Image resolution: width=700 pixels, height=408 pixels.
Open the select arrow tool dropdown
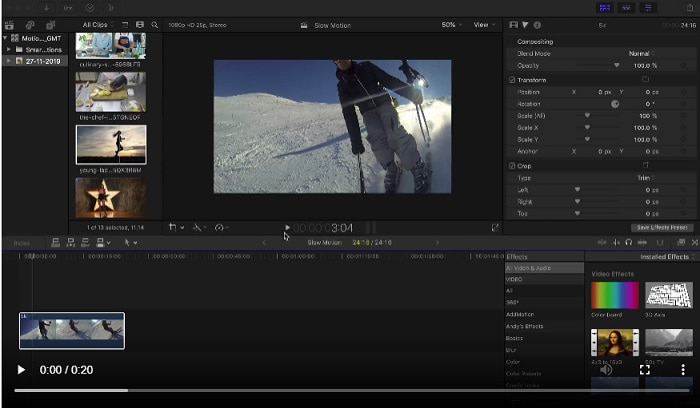130,242
